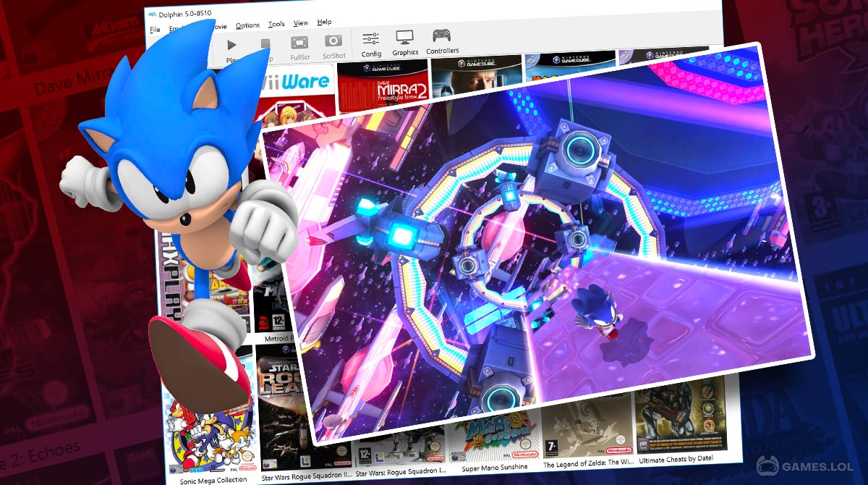Open the File menu
Screen dimensions: 868x485
155,30
